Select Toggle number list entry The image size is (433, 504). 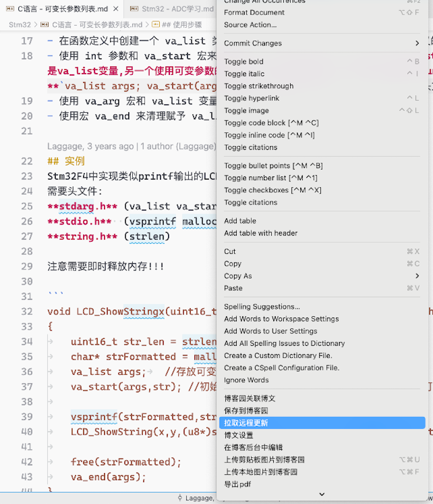pos(322,178)
